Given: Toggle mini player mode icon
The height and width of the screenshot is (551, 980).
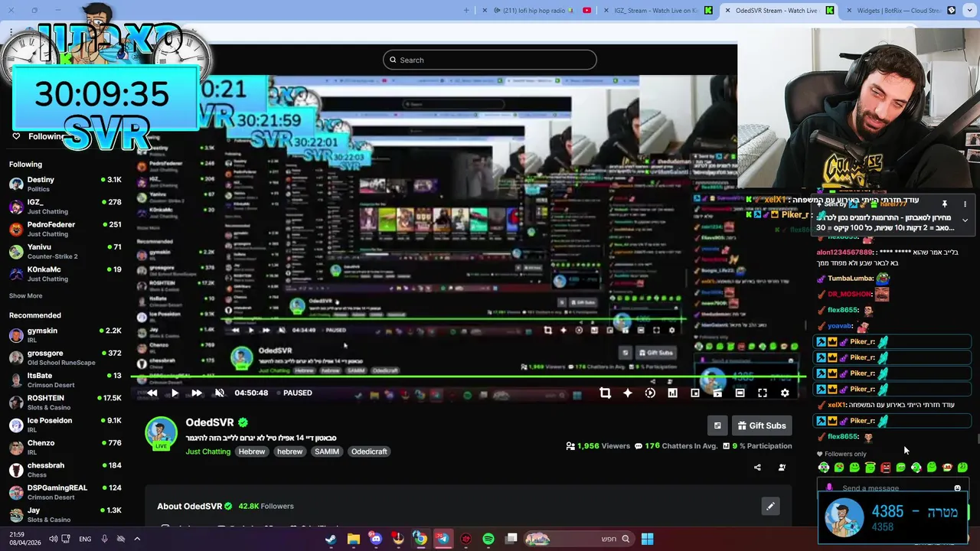Looking at the screenshot, I should point(717,393).
